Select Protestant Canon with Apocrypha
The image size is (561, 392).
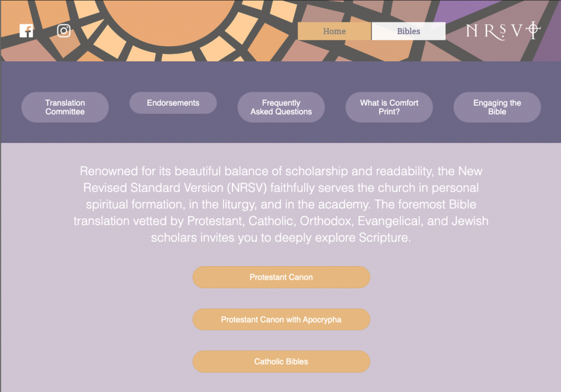coord(281,320)
